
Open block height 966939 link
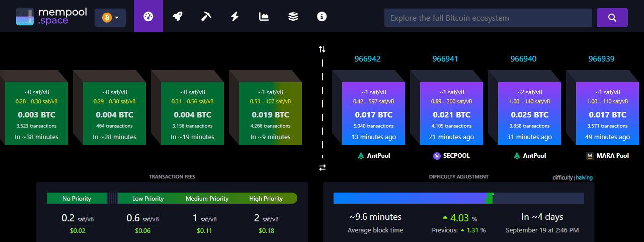(601, 59)
